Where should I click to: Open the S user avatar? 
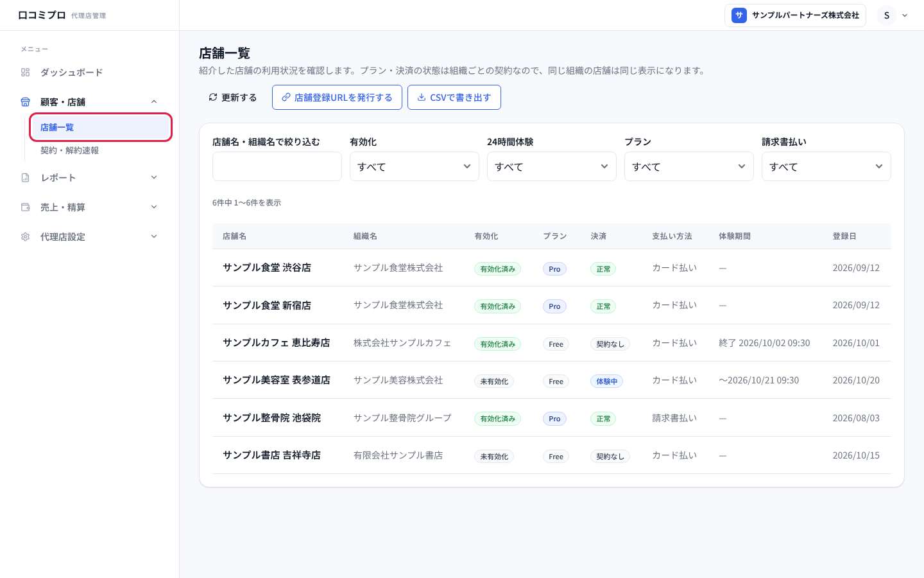(x=887, y=15)
